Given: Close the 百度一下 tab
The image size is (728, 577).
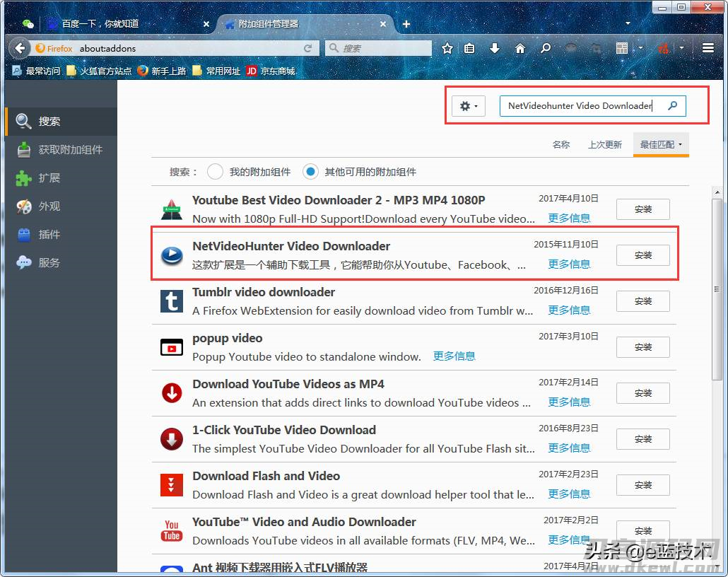Looking at the screenshot, I should (x=206, y=24).
